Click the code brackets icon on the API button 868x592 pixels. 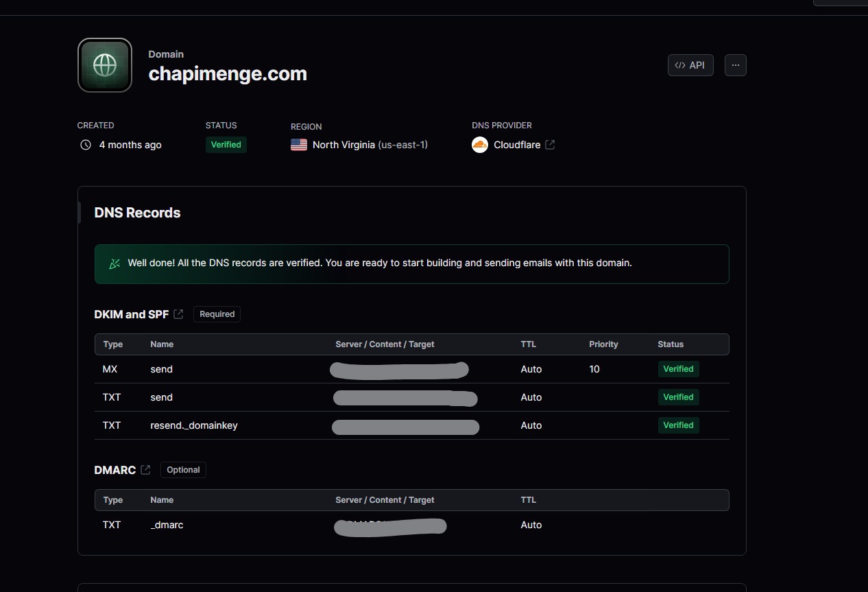click(x=680, y=65)
